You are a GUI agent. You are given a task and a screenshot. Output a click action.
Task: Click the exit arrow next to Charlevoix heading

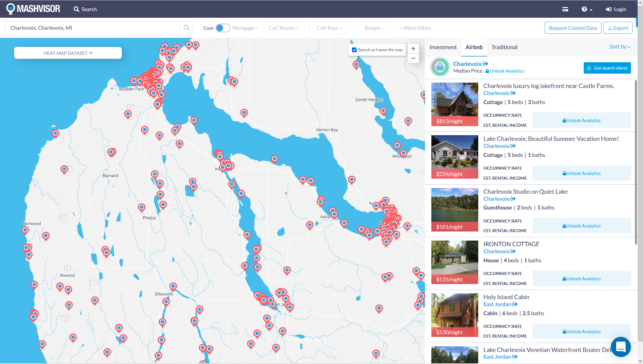tap(486, 64)
